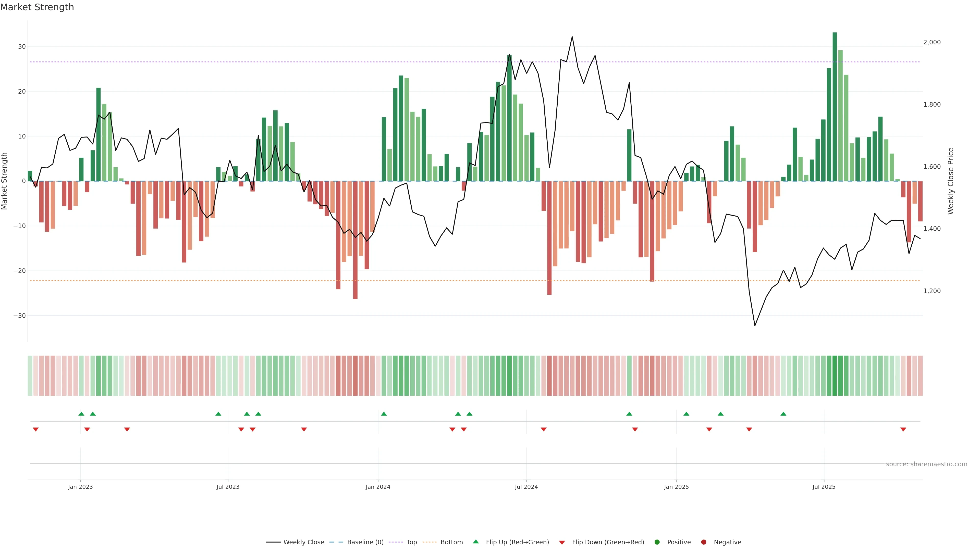Screen dimensions: 980x551
Task: Click the 2,000 label on right price axis
Action: pos(932,42)
